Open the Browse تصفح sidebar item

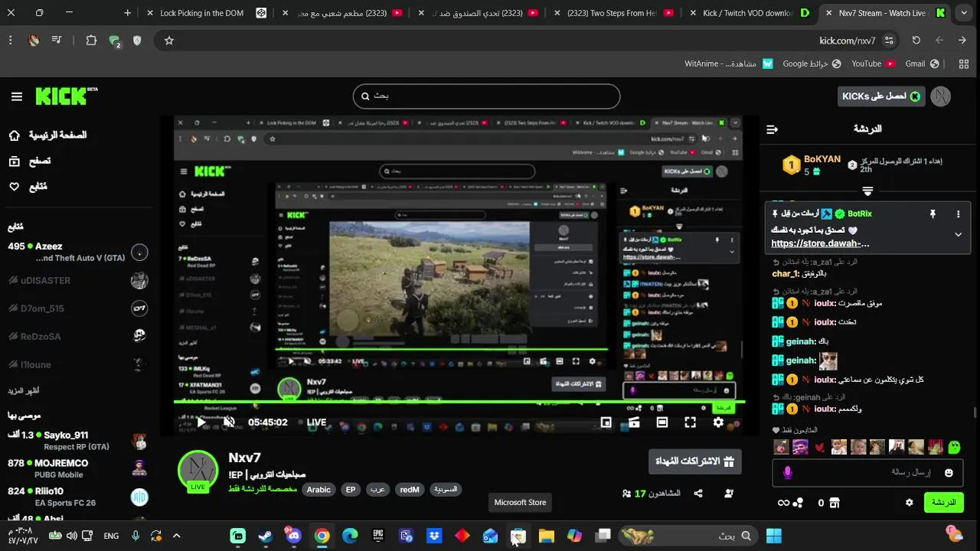coord(29,161)
